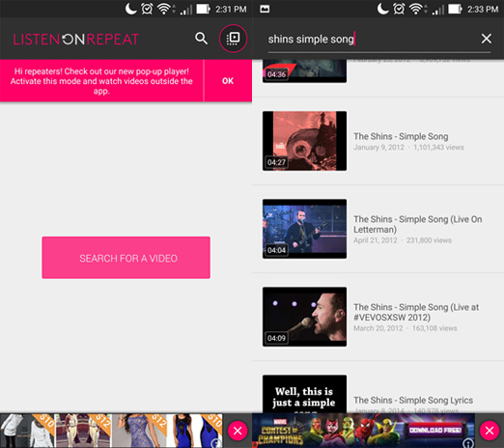Image resolution: width=504 pixels, height=448 pixels.
Task: Open the Simple Song Lyrics video thumbnail
Action: click(304, 394)
